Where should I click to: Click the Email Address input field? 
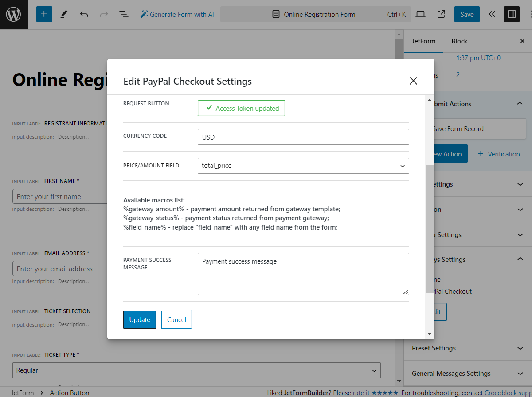pyautogui.click(x=60, y=269)
